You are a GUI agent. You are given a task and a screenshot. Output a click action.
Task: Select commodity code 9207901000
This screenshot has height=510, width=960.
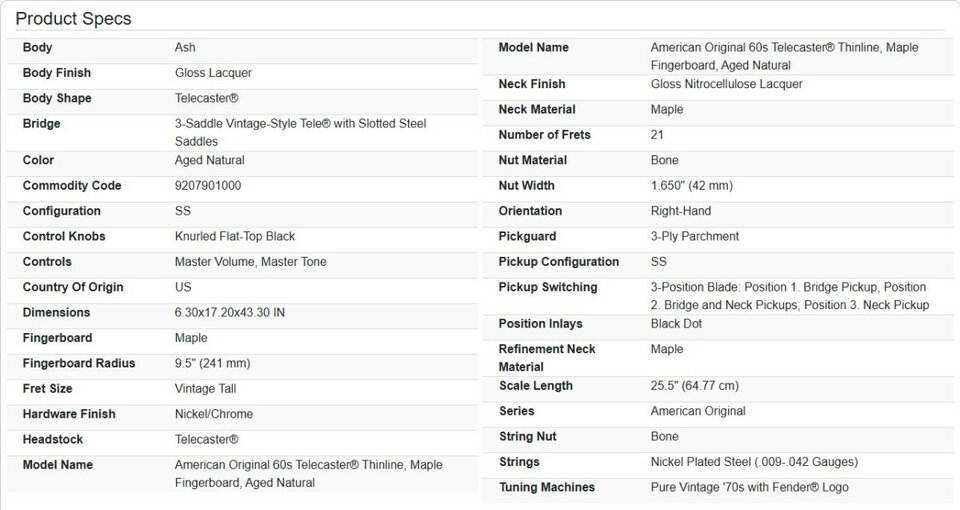coord(208,186)
